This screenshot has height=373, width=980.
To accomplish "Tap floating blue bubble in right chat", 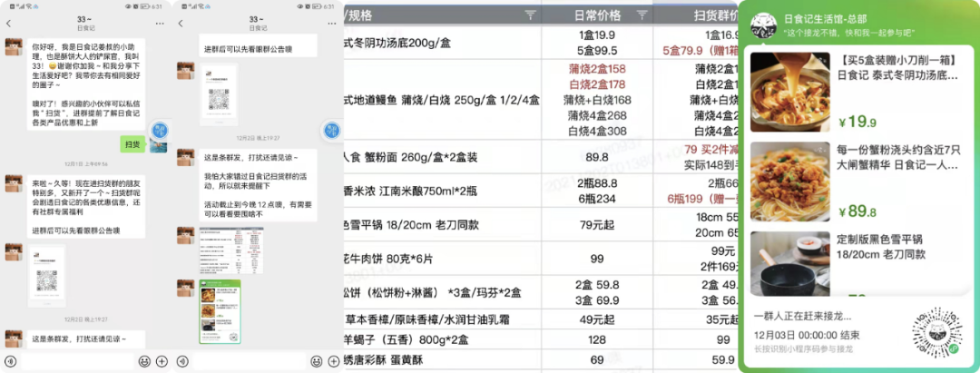I will pyautogui.click(x=330, y=130).
